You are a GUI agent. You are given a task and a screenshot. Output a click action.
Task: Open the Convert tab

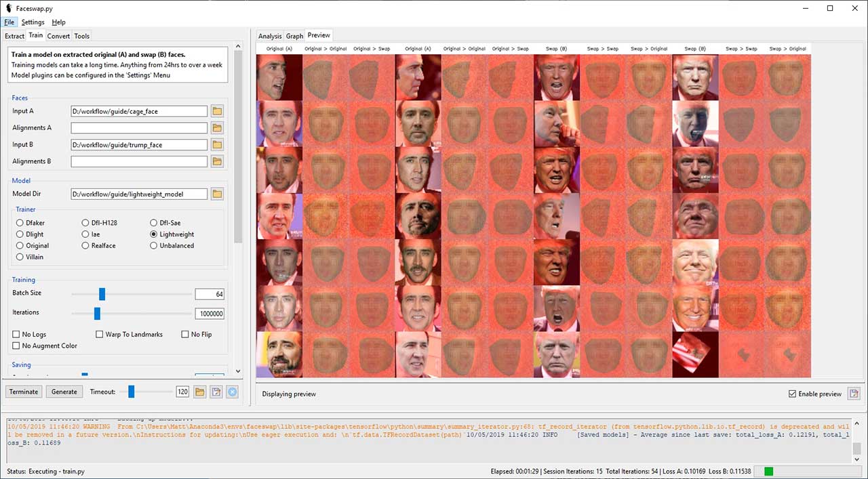click(x=58, y=36)
